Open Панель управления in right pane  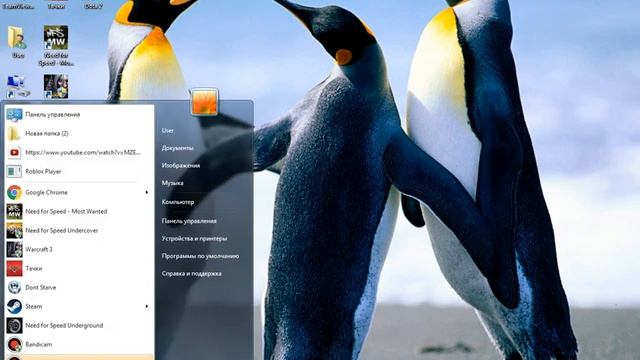point(189,221)
